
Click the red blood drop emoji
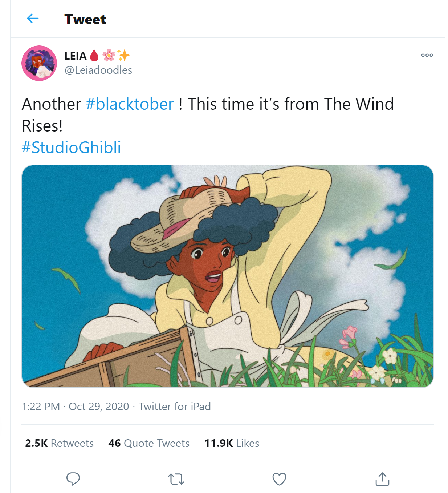pos(94,56)
